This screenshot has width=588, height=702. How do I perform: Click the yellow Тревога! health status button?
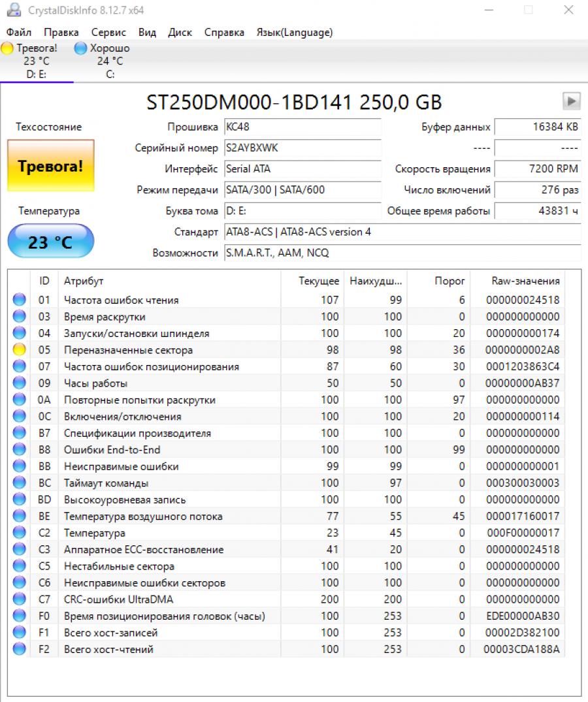[50, 166]
